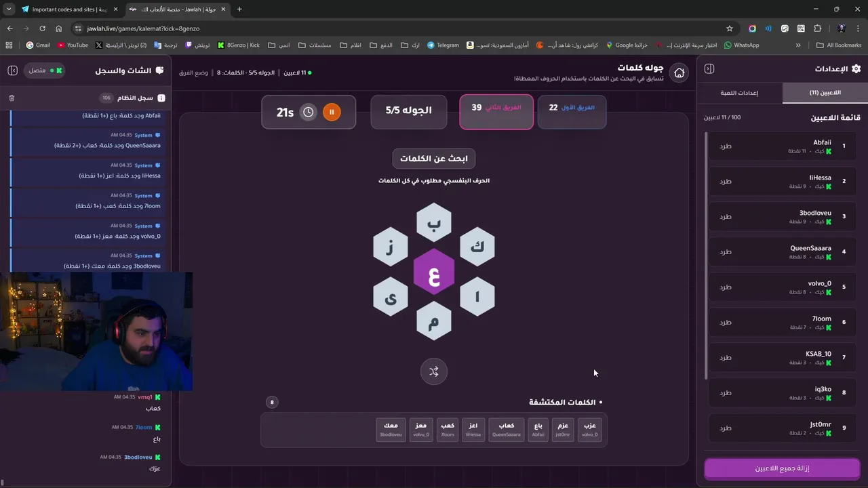Pause the round with the orange pause button
Image resolution: width=868 pixels, height=488 pixels.
(x=332, y=112)
